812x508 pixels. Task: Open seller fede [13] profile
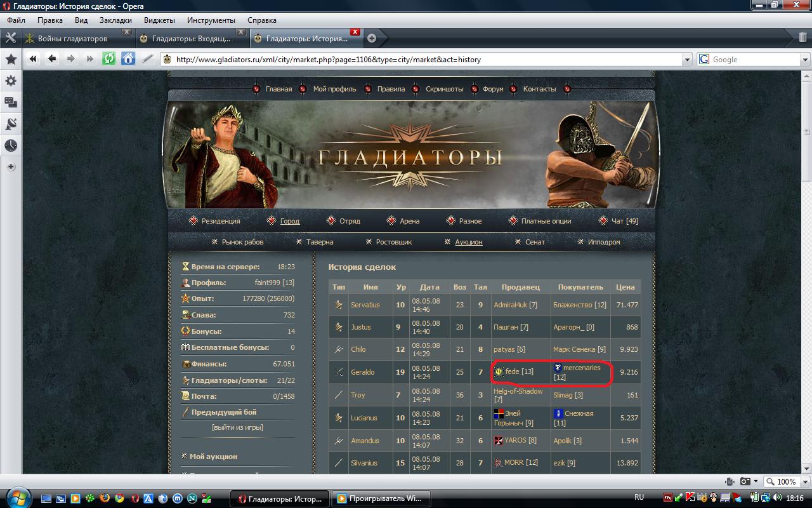(519, 372)
